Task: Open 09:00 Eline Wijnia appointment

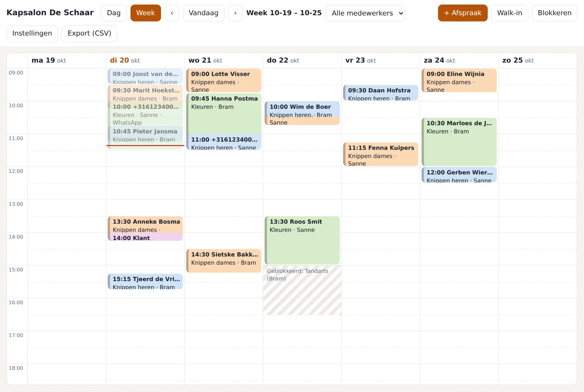Action: (459, 81)
